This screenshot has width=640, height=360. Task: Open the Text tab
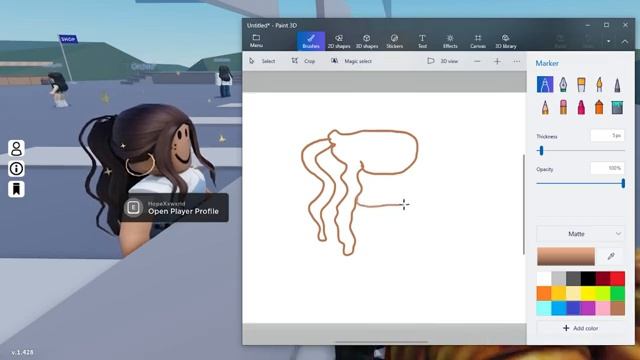(x=422, y=41)
